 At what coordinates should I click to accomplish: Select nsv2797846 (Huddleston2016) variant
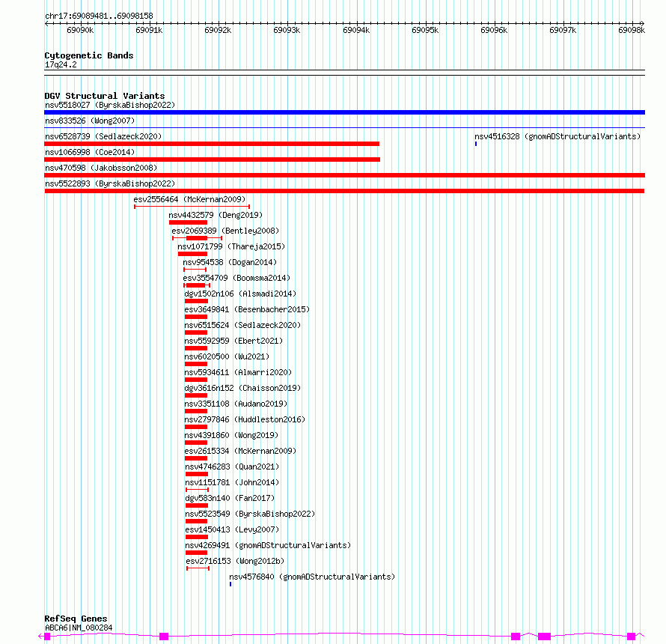(245, 419)
